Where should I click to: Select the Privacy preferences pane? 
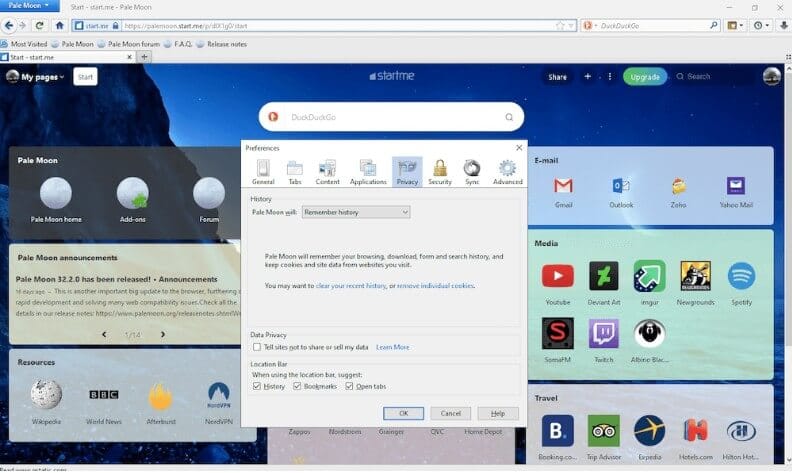click(407, 172)
